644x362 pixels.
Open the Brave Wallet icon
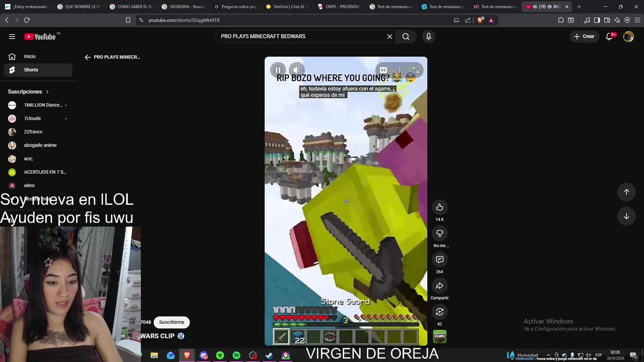click(607, 20)
